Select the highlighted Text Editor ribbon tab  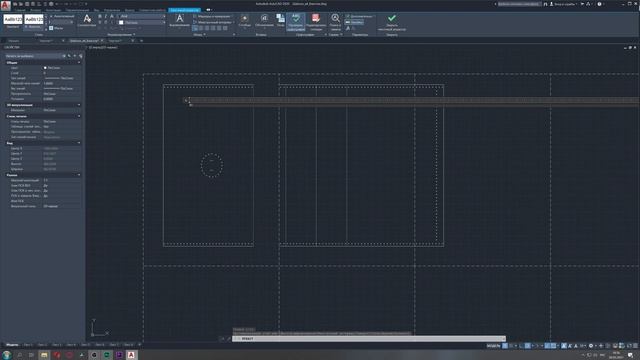tap(184, 10)
